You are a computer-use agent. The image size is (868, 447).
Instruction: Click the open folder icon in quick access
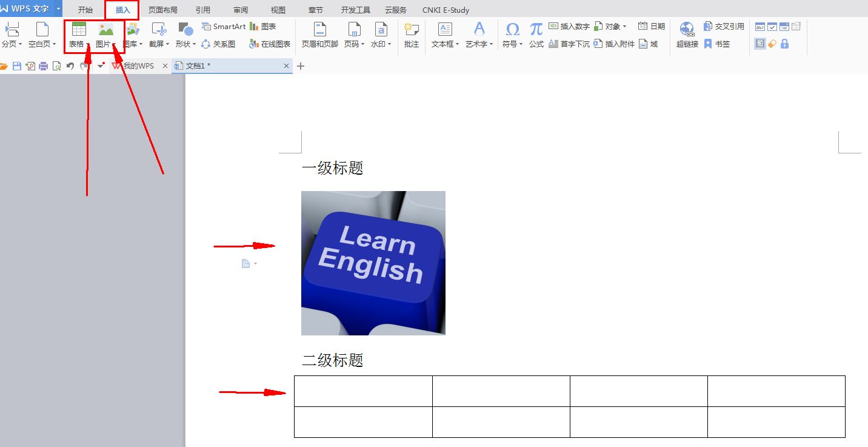4,66
